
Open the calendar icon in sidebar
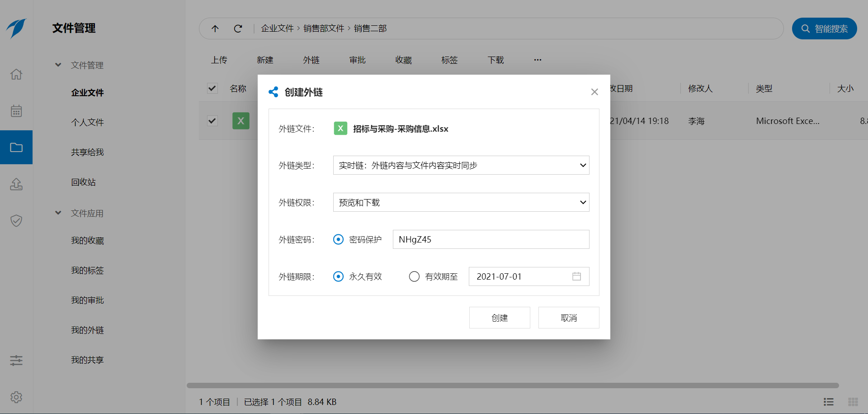pos(16,111)
